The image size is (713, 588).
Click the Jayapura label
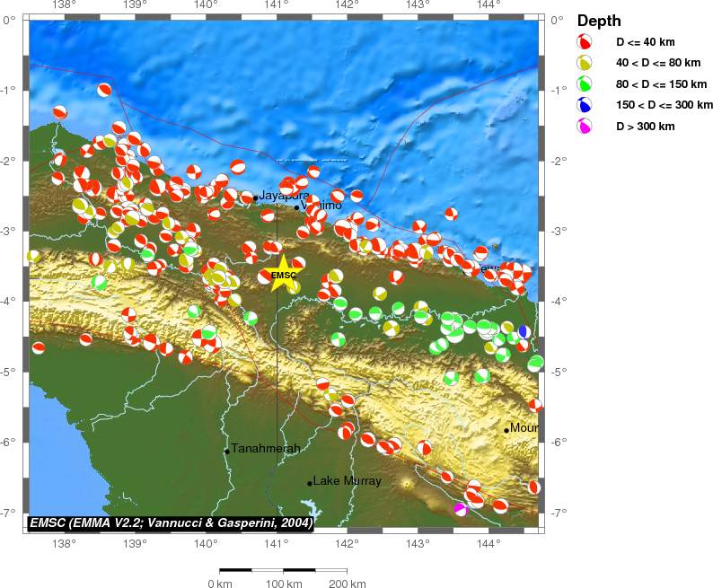click(x=284, y=196)
